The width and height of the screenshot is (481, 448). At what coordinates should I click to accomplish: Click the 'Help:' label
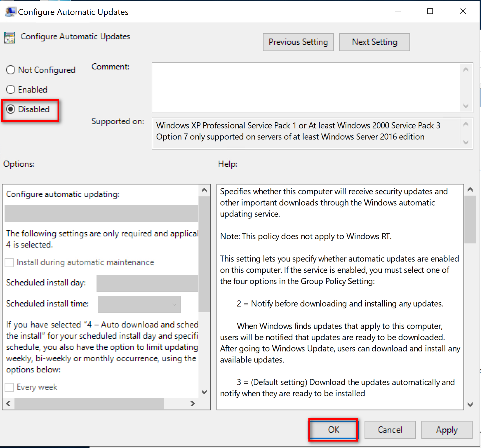click(228, 164)
